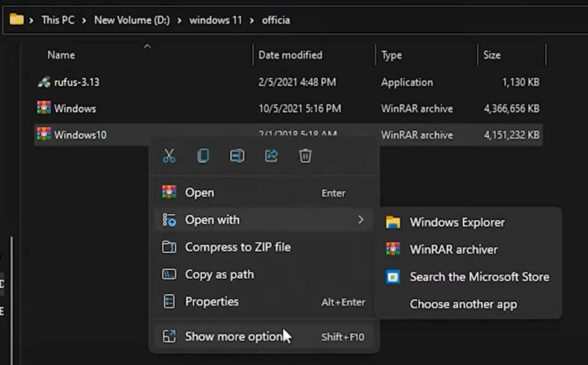Select Open with menu entry
Viewport: 588px width, 365px height.
pos(264,220)
